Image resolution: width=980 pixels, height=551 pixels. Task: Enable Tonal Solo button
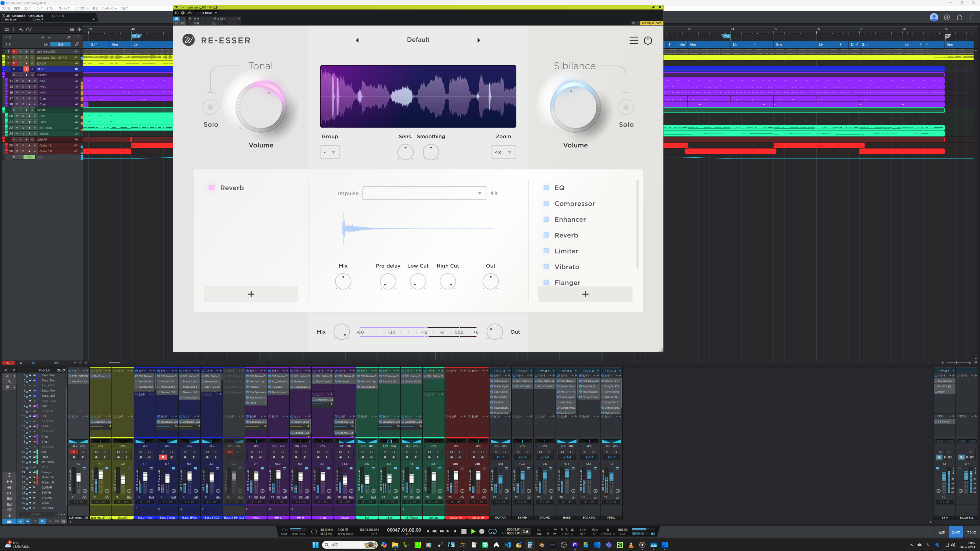click(210, 107)
